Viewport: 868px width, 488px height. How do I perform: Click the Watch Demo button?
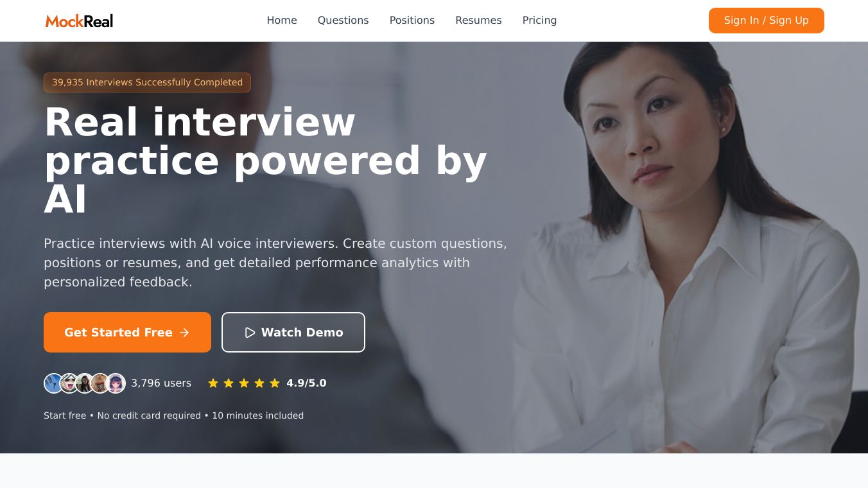click(x=293, y=333)
